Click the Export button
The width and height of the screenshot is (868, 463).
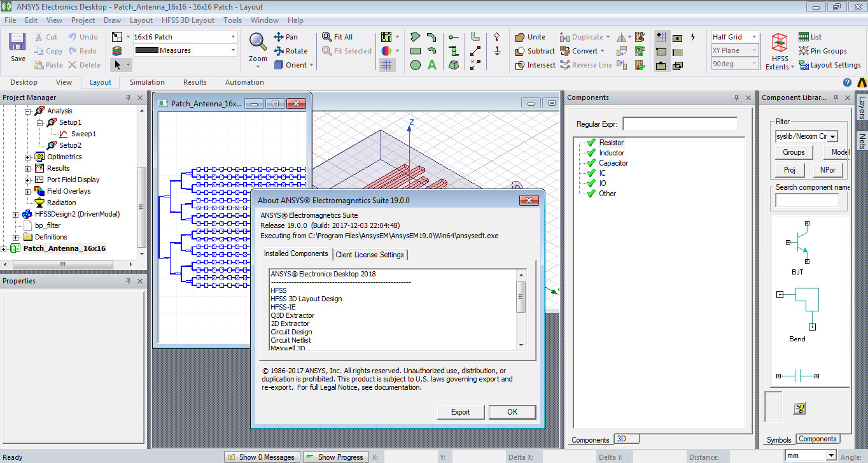click(x=461, y=412)
